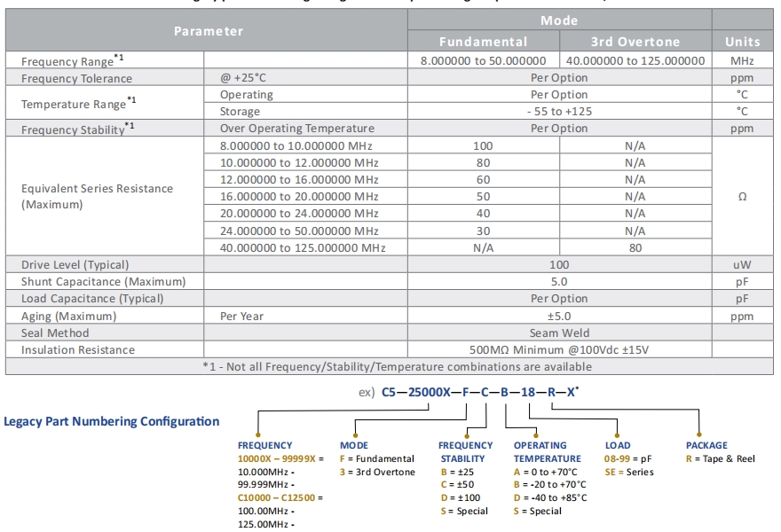Click the 'FREQUENCY STABILITY' heading
Image resolution: width=781 pixels, height=532 pixels.
[x=465, y=452]
